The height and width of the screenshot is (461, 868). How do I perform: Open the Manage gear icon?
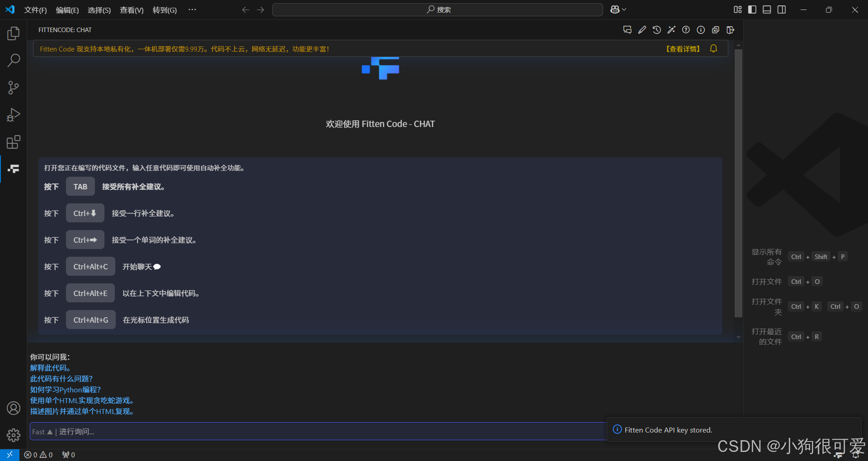[14, 435]
